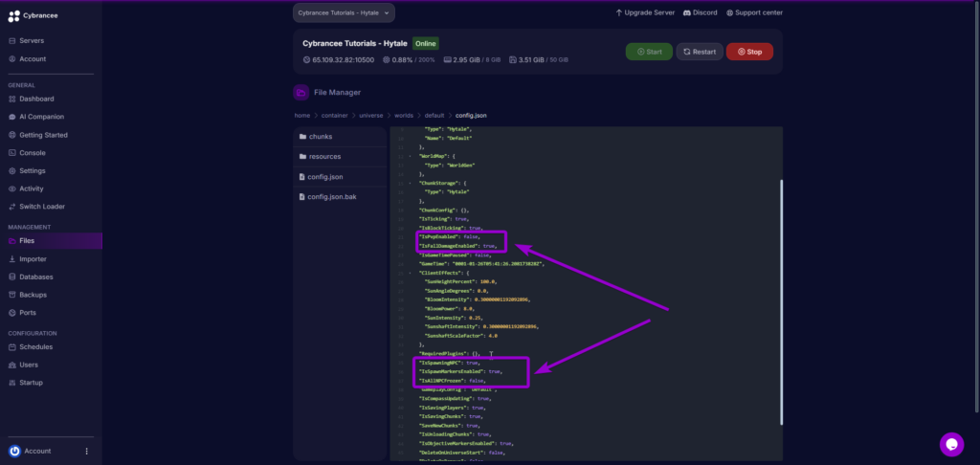Click the Cybrancee logo icon
Screen dimensions: 980x465
click(x=14, y=13)
